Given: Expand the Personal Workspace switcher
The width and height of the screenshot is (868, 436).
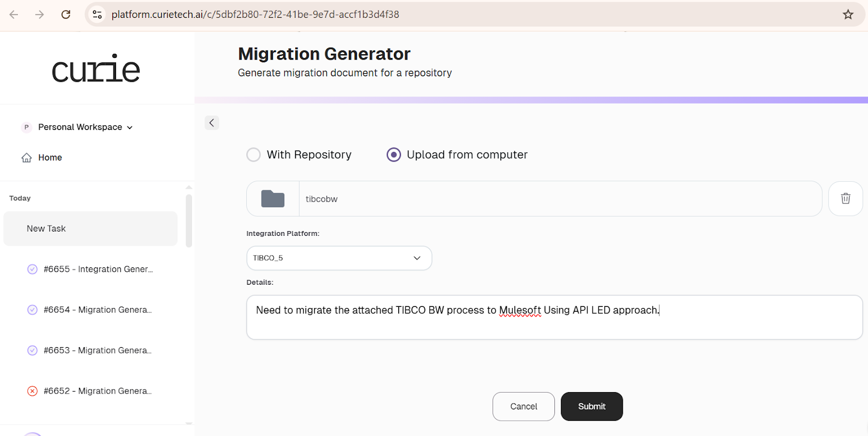Looking at the screenshot, I should [77, 127].
